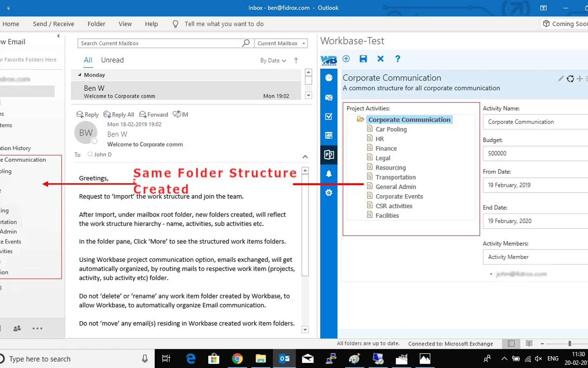Click Reply All on the message
Screen dimensions: 588x368
click(x=119, y=114)
